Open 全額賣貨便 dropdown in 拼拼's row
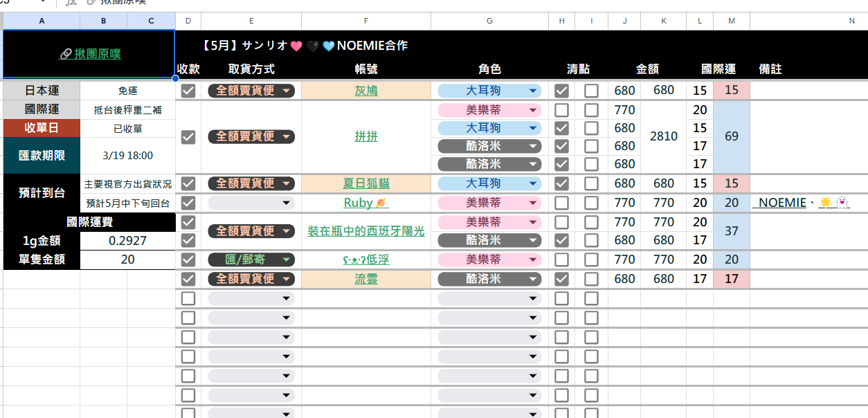The height and width of the screenshot is (418, 868). click(251, 136)
